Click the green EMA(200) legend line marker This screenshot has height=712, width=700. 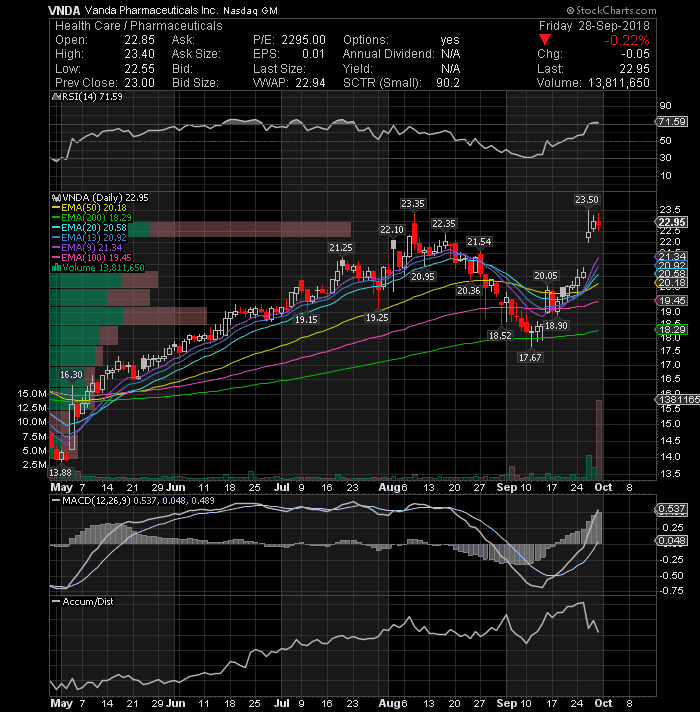(x=56, y=218)
